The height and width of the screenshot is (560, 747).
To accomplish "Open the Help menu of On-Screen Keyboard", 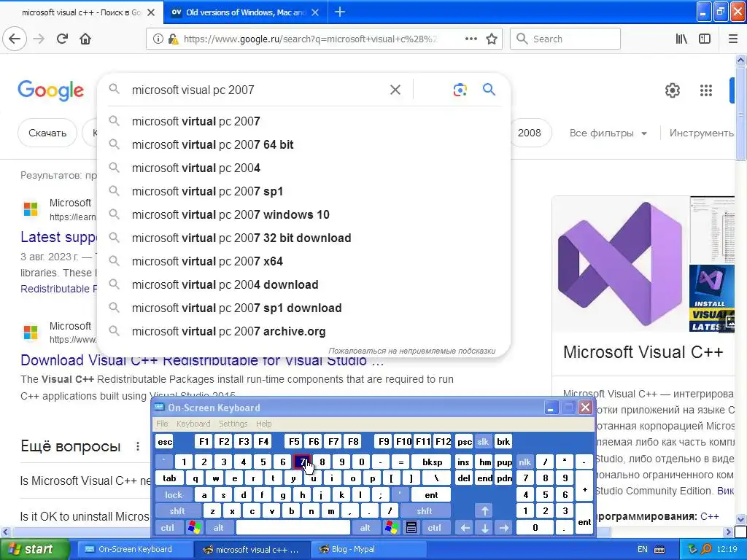I will (263, 424).
